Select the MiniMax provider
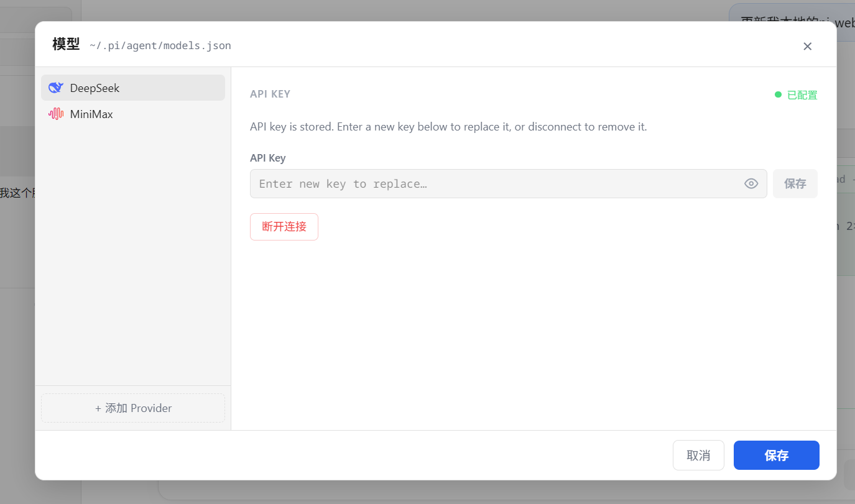The width and height of the screenshot is (855, 504). [133, 114]
